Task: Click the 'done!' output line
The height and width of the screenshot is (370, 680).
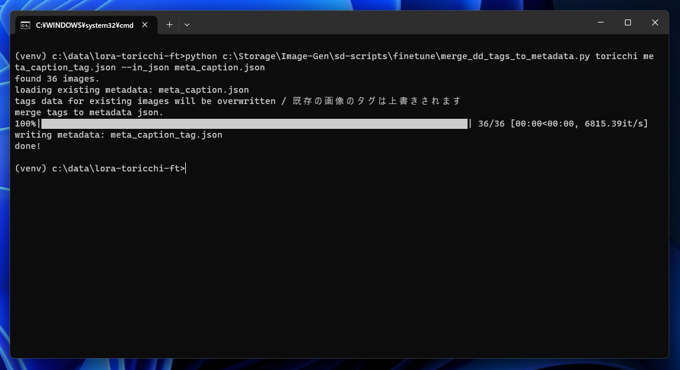Action: [x=28, y=146]
